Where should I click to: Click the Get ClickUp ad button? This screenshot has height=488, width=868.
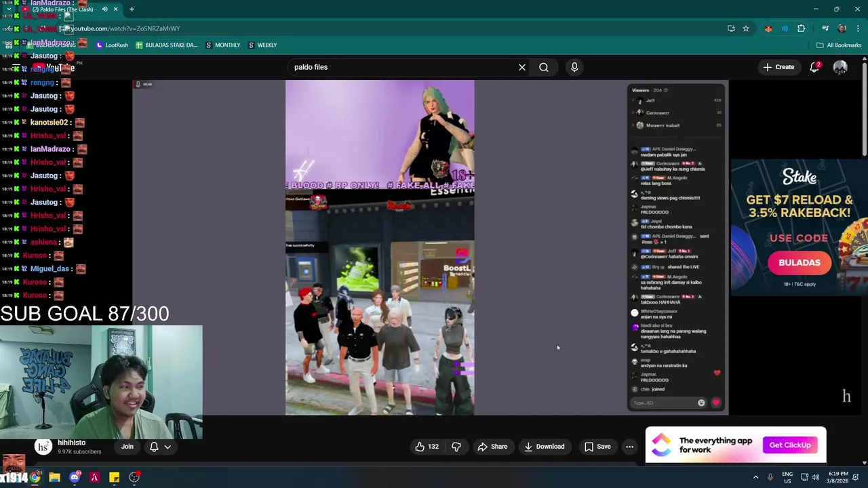(x=790, y=445)
